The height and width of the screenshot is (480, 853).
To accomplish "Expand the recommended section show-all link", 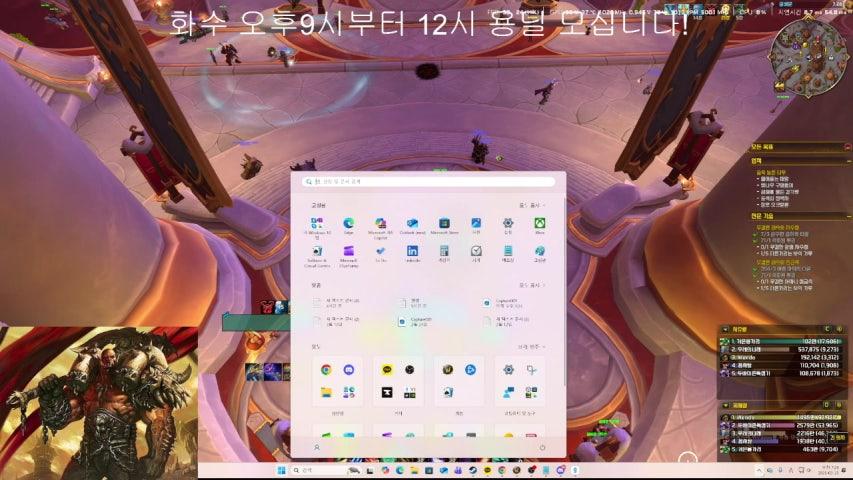I will (x=530, y=285).
